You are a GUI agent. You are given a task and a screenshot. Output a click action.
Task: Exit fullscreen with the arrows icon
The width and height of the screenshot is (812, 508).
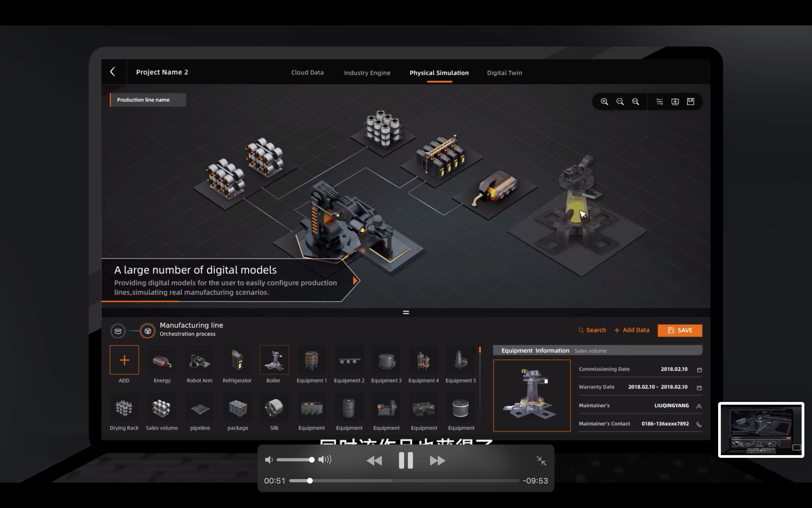coord(541,461)
